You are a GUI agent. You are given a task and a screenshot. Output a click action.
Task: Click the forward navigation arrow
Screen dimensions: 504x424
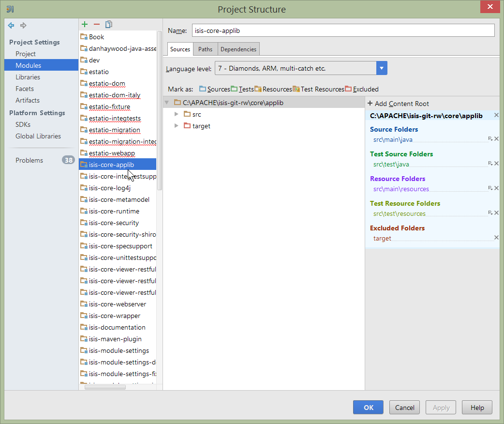pyautogui.click(x=23, y=25)
